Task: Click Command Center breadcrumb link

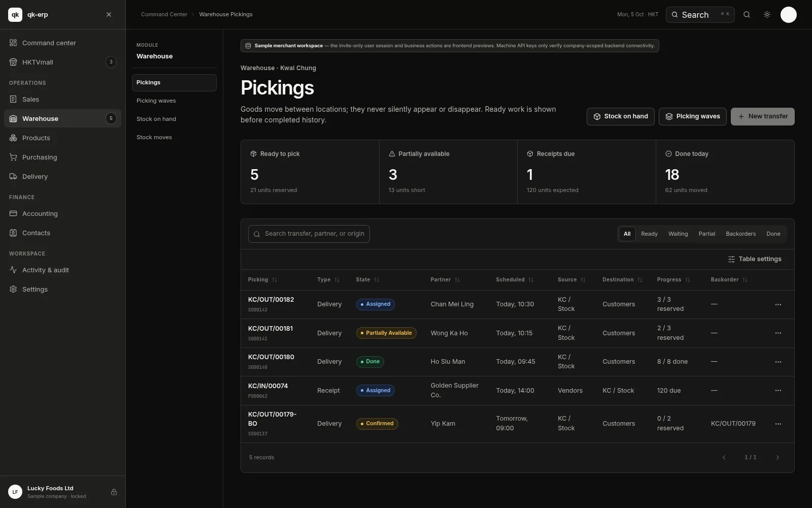Action: [x=164, y=15]
